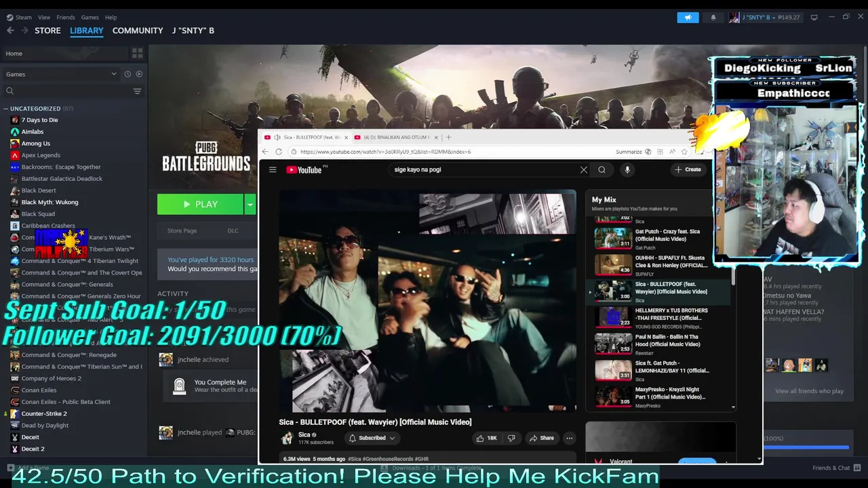Open the Steam Help menu

click(111, 17)
